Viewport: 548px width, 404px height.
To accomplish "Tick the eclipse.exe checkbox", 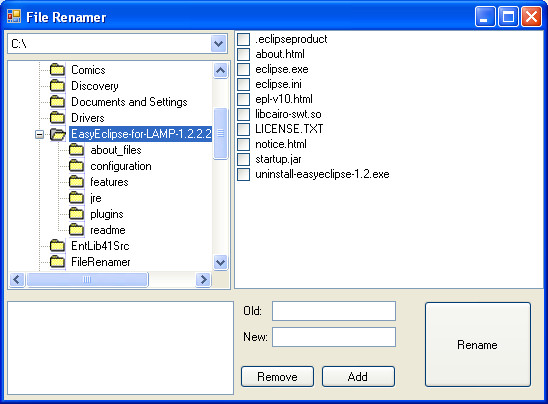I will pos(244,69).
